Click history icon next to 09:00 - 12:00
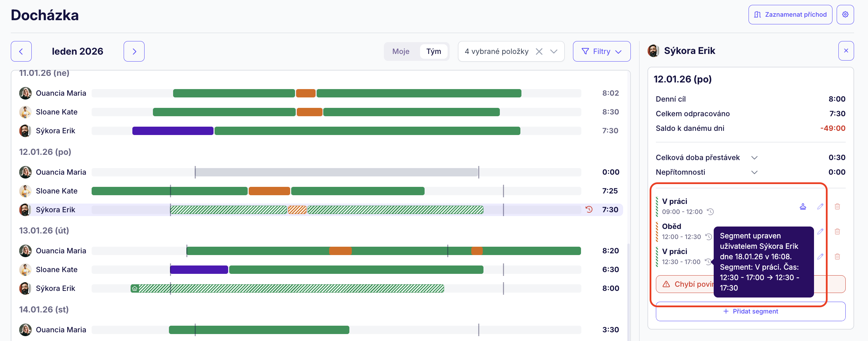This screenshot has height=341, width=868. pos(710,212)
